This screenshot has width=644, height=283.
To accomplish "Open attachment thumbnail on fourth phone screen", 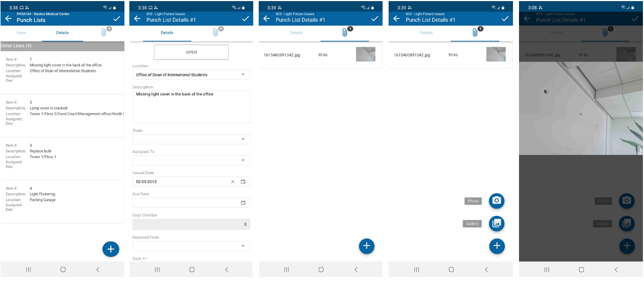I will [496, 54].
